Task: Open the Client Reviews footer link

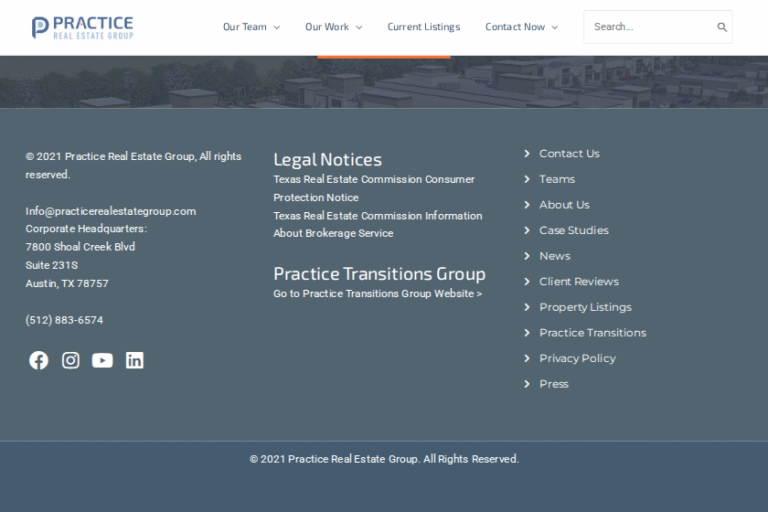Action: tap(578, 282)
